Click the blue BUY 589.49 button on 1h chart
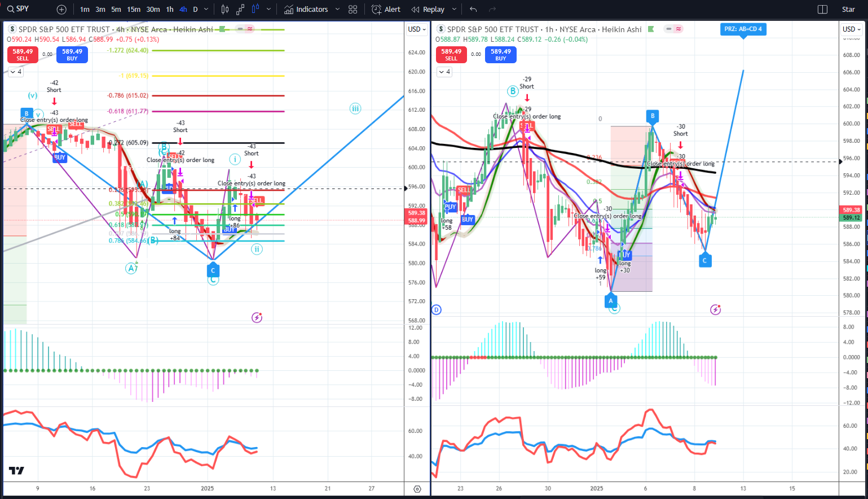The height and width of the screenshot is (499, 868). [x=501, y=54]
